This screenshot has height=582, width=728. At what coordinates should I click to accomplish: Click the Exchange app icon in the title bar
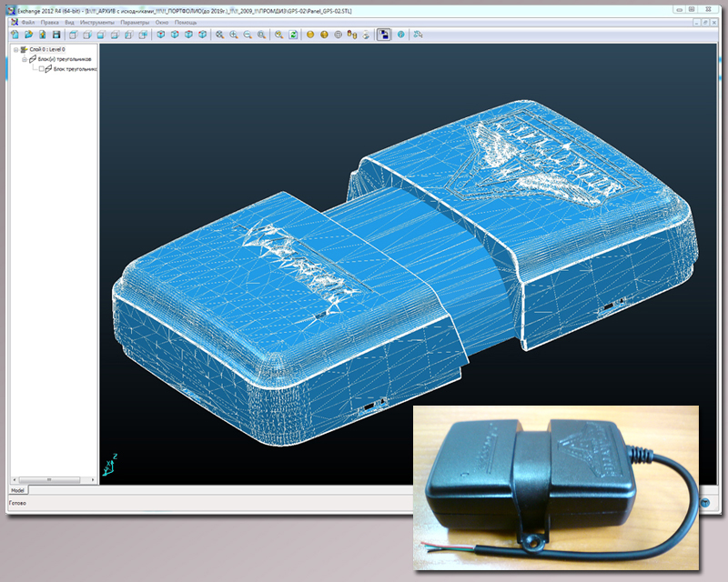12,10
